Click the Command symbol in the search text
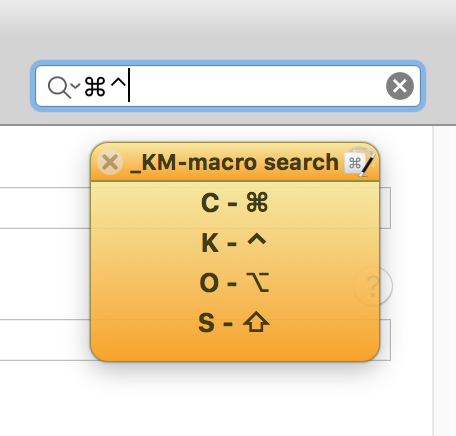This screenshot has width=456, height=436. coord(95,87)
